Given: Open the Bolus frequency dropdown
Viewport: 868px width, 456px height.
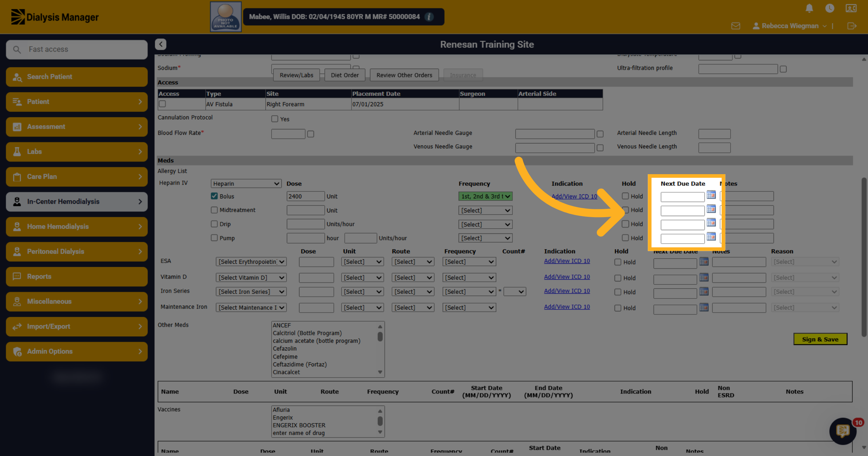Looking at the screenshot, I should coord(485,196).
